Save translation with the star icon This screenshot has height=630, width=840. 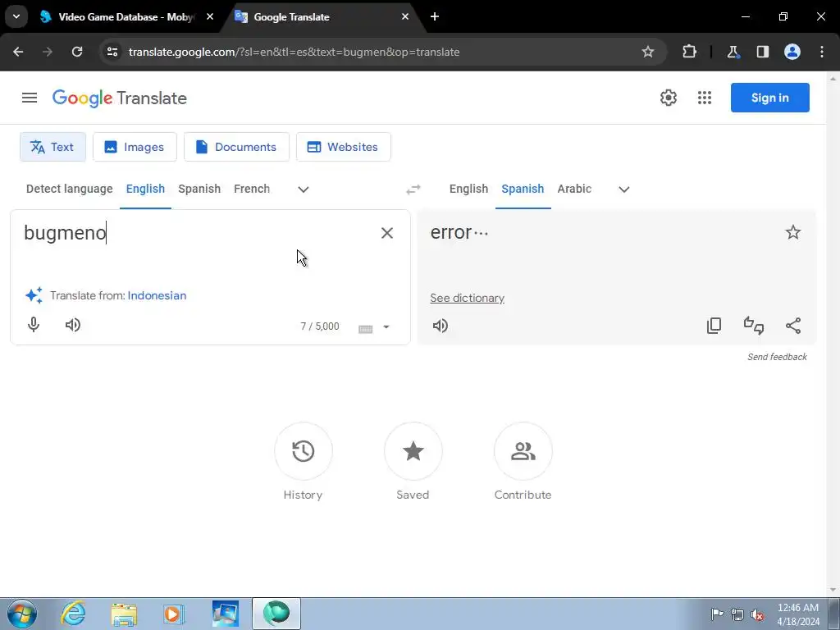793,232
